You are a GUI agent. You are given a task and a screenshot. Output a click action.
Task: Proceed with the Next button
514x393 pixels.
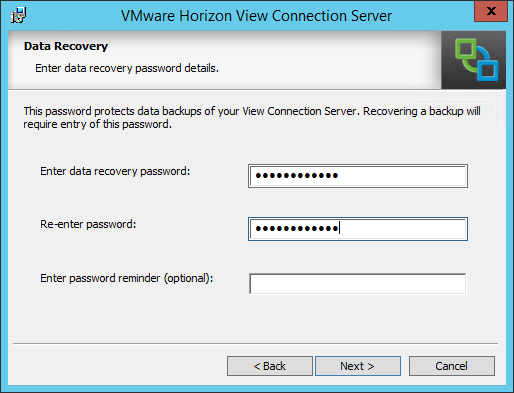[x=358, y=366]
